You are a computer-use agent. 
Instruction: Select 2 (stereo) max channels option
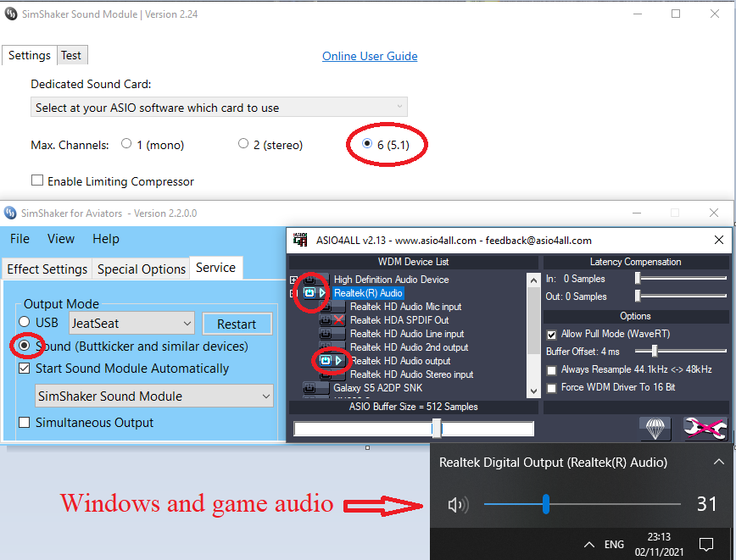[x=243, y=143]
